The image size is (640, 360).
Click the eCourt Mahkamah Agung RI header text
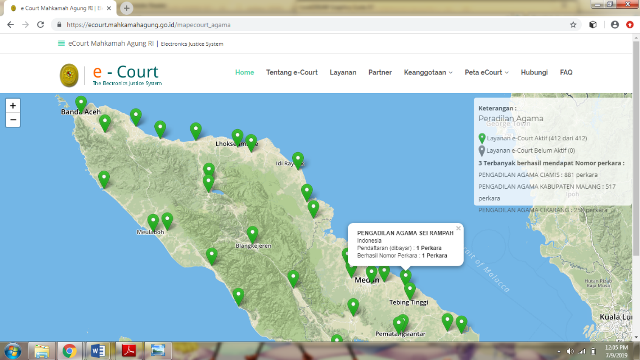coord(111,44)
